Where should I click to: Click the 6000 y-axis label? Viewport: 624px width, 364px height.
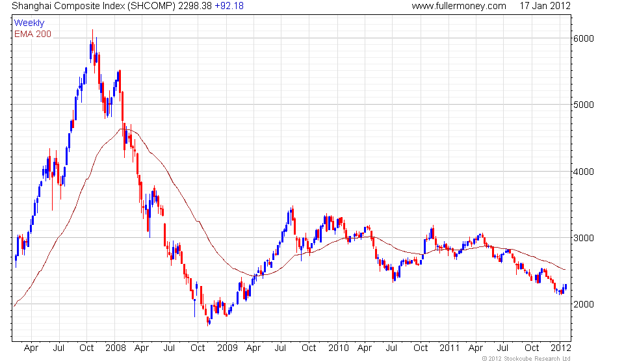pos(584,38)
